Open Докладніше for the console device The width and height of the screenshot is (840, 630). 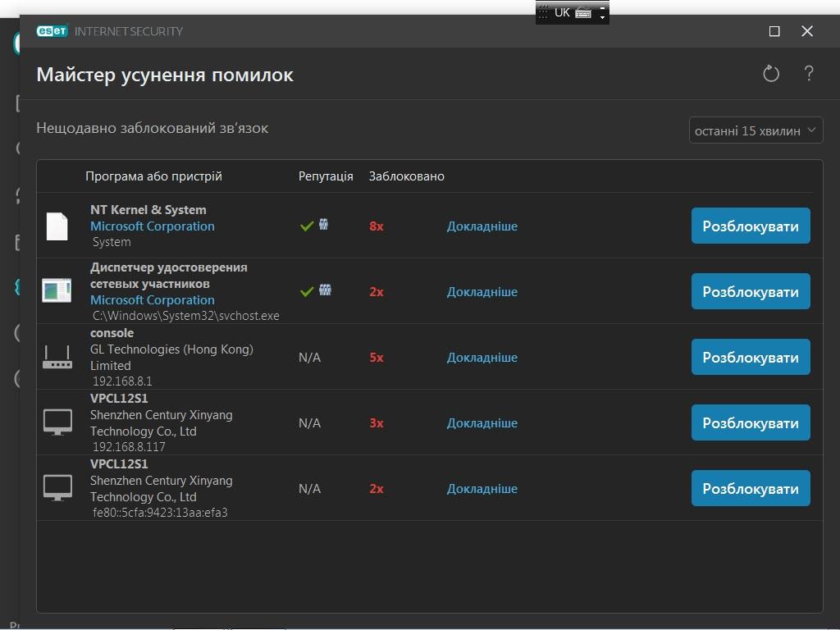(482, 358)
